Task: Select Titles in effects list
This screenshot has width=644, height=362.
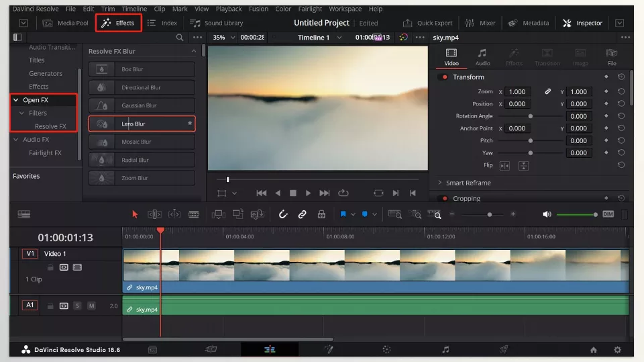Action: (x=36, y=60)
